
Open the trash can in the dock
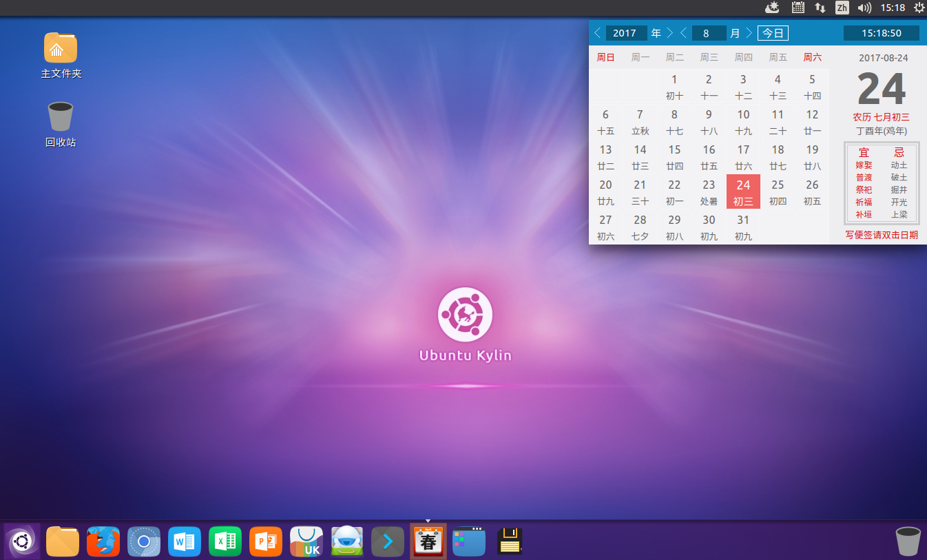tap(908, 541)
